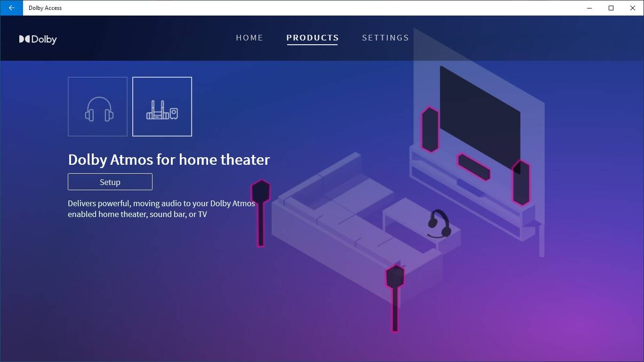The image size is (644, 362).
Task: Open the HOME tab
Action: pos(250,38)
